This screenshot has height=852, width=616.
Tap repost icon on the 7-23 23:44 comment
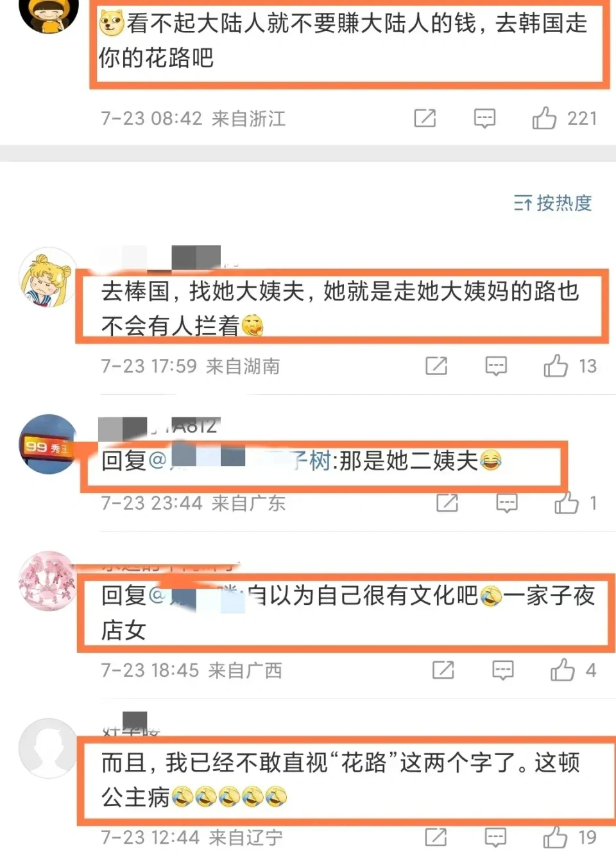[447, 503]
